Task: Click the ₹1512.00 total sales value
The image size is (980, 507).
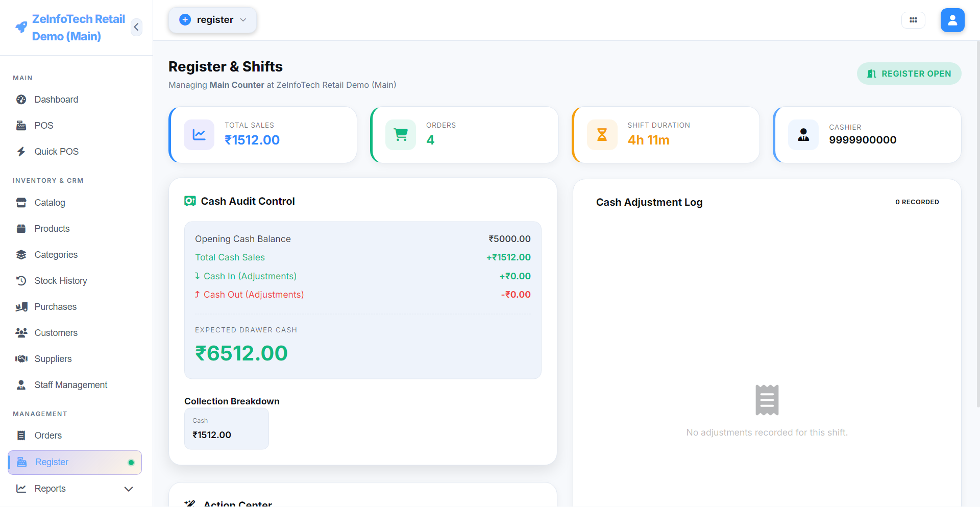Action: tap(252, 140)
